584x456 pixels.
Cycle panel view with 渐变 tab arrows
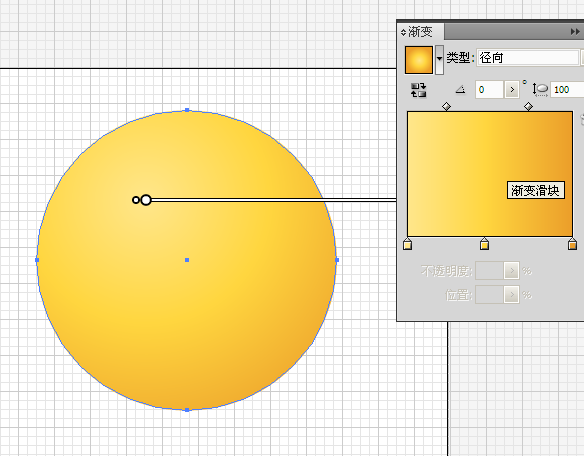click(x=403, y=32)
